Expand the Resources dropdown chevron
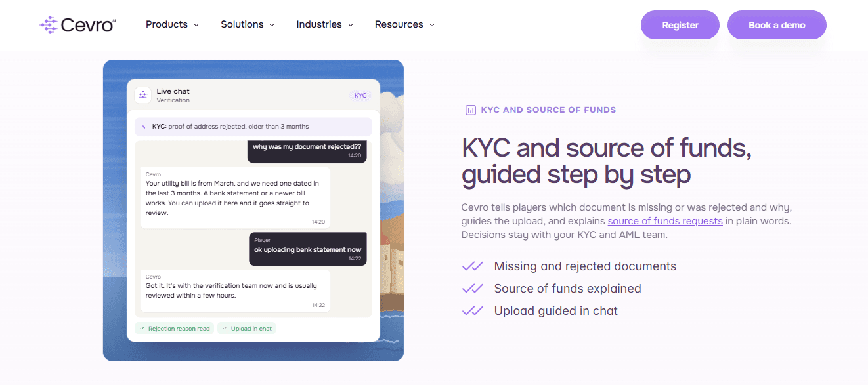 (x=431, y=25)
